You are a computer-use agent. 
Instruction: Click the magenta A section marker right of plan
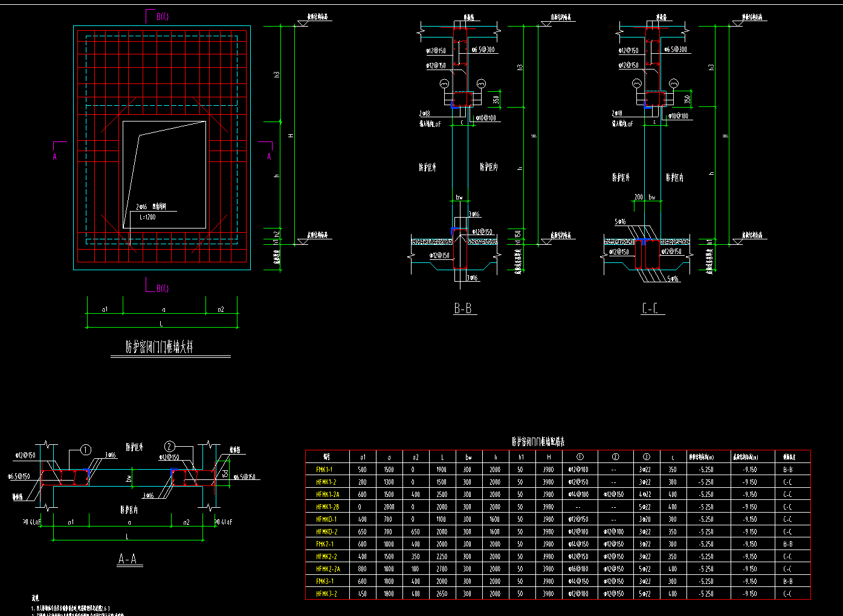(270, 157)
